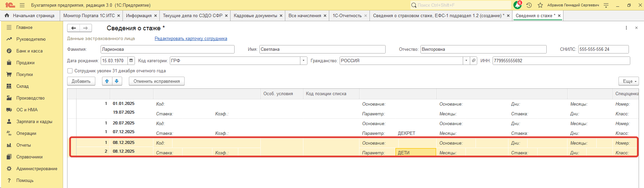Click the Отменить исправления button

tap(156, 81)
